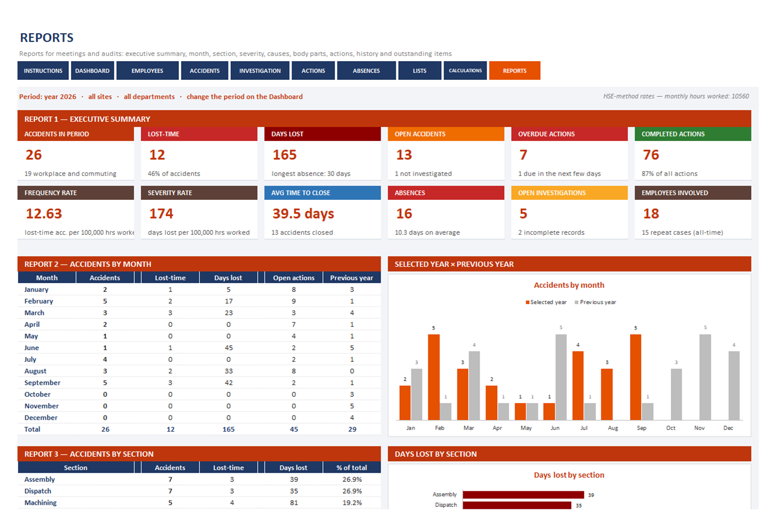Go to the DASHBOARD navigation tab
This screenshot has height=532, width=774.
click(x=92, y=71)
